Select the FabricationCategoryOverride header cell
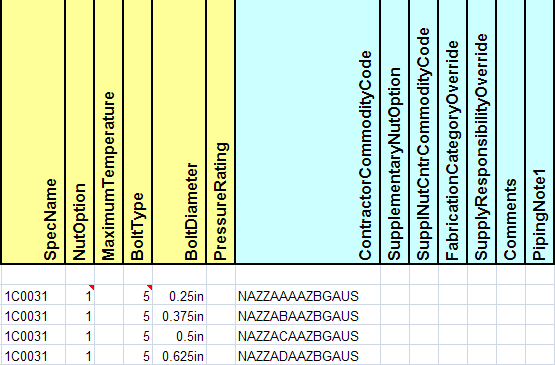This screenshot has width=555, height=365. (453, 132)
